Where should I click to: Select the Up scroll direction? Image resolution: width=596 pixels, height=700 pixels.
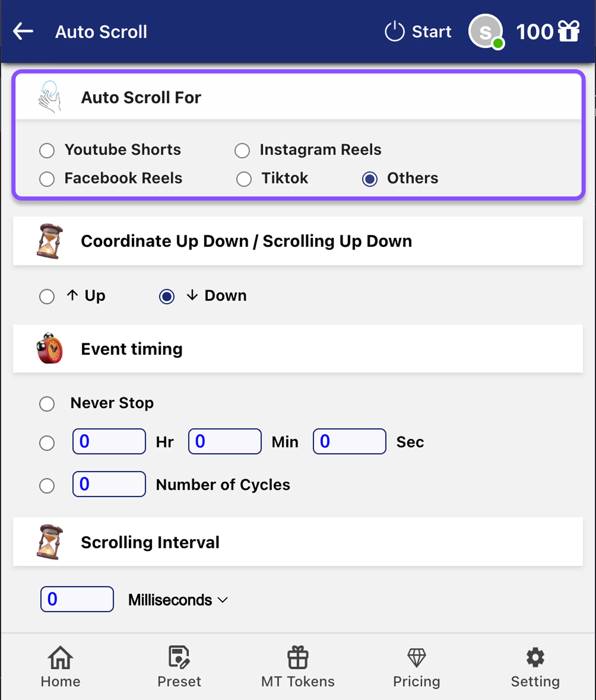[x=47, y=296]
